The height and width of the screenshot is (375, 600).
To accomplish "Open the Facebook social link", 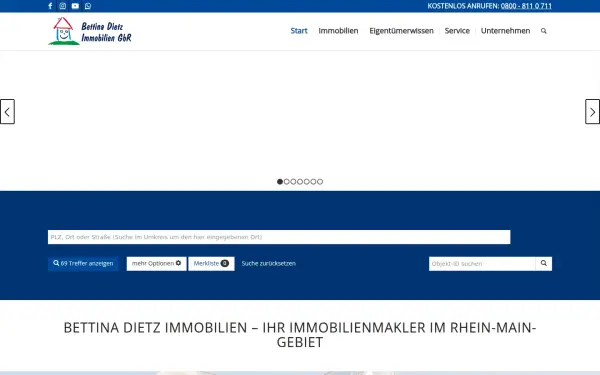I will pyautogui.click(x=50, y=6).
